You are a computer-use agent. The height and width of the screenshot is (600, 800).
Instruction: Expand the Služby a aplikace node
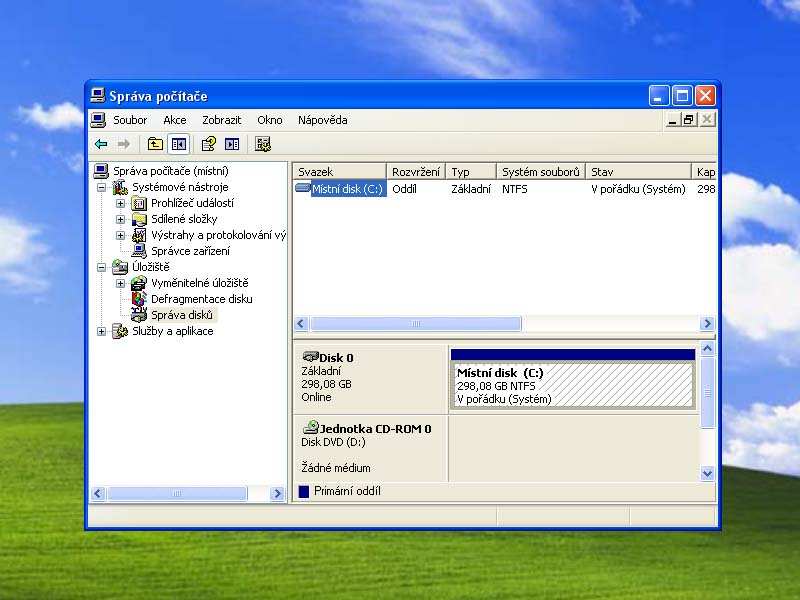(101, 332)
